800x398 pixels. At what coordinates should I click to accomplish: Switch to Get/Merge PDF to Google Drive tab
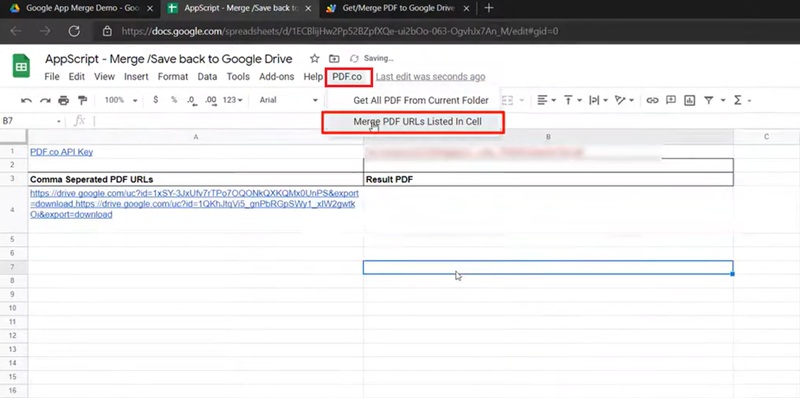(x=398, y=8)
